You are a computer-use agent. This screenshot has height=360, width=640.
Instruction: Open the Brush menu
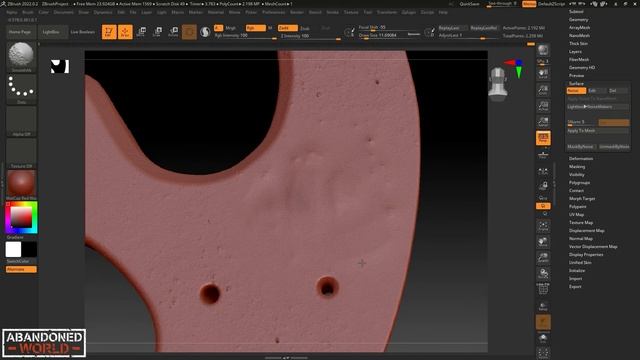[28, 12]
